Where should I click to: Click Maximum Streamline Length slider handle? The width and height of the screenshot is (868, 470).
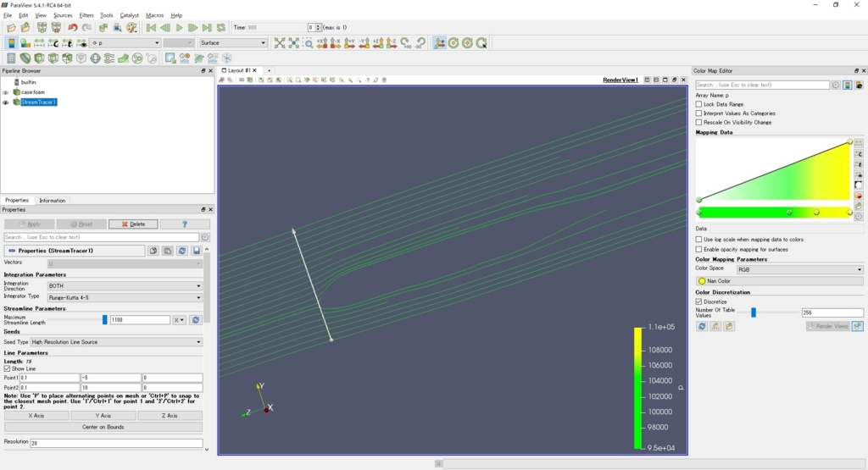[x=104, y=319]
